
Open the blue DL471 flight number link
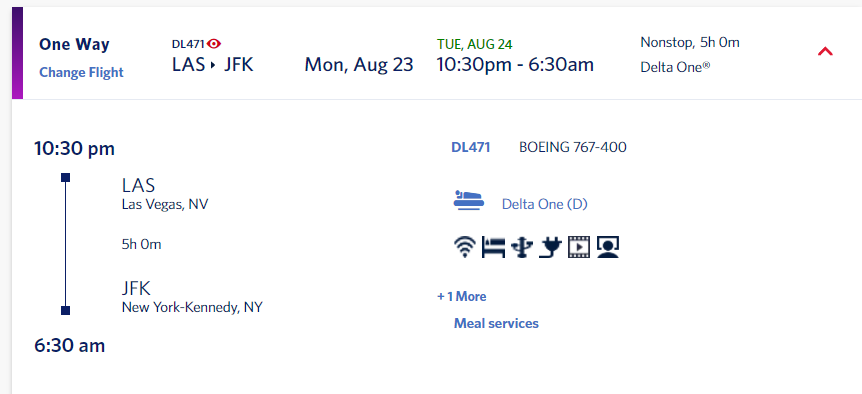coord(471,147)
